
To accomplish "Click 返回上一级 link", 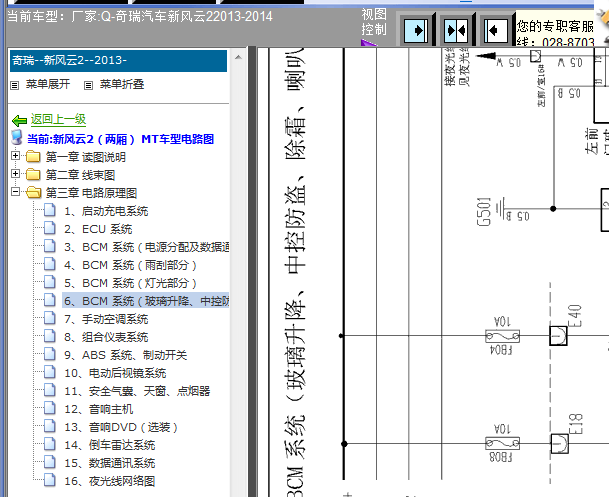I will (x=58, y=120).
